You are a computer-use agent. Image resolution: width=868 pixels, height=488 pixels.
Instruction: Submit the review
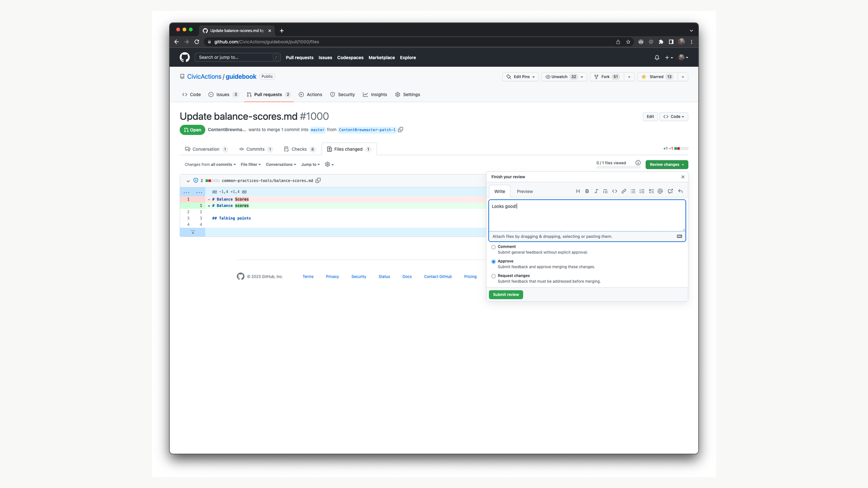pos(506,294)
